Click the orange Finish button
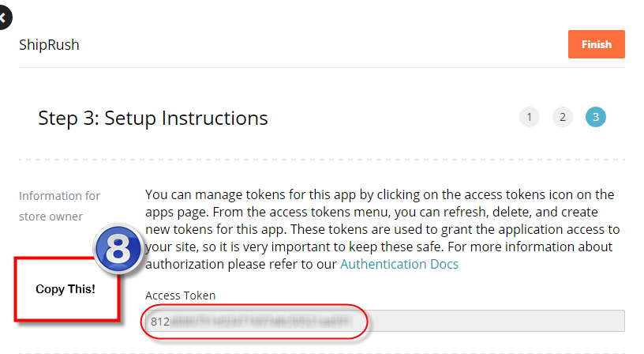Screen dimensions: 644x354 [x=597, y=44]
